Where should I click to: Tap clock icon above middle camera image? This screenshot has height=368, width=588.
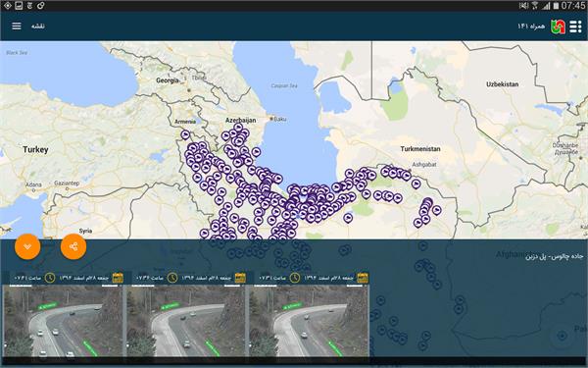[x=172, y=278]
